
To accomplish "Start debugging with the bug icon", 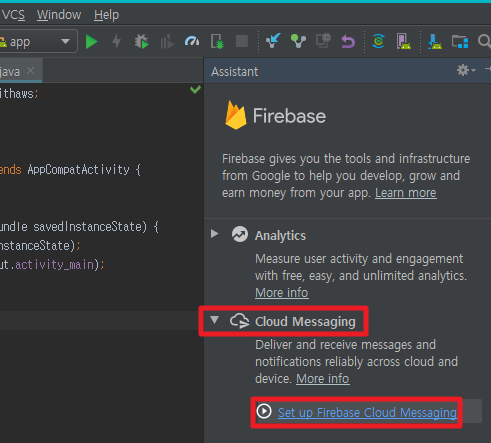I will pyautogui.click(x=142, y=42).
